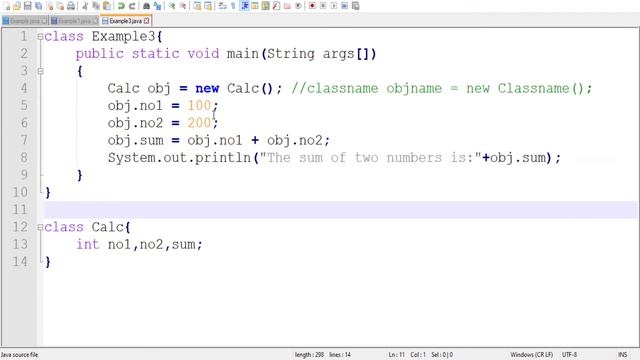Click line number 8 in the margin

[x=24, y=158]
